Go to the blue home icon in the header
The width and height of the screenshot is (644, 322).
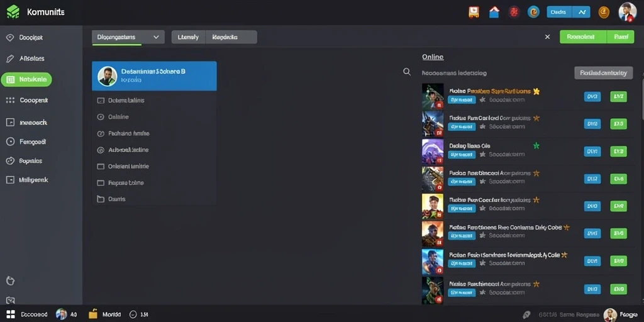click(494, 12)
